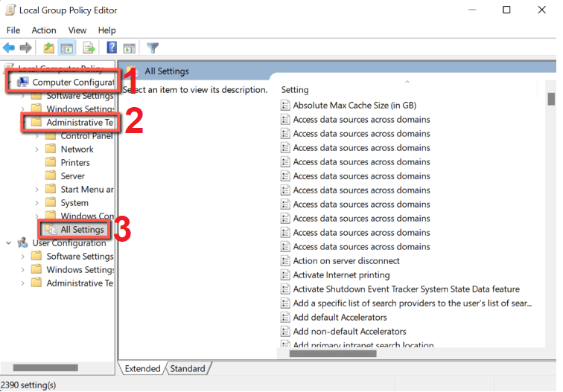
Task: Expand the Network folder in tree
Action: pos(37,149)
